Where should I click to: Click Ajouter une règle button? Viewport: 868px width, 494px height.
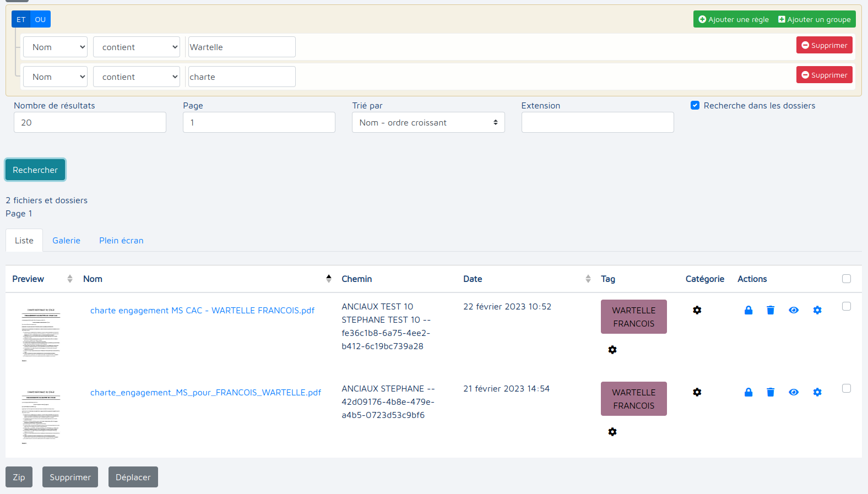pos(734,19)
